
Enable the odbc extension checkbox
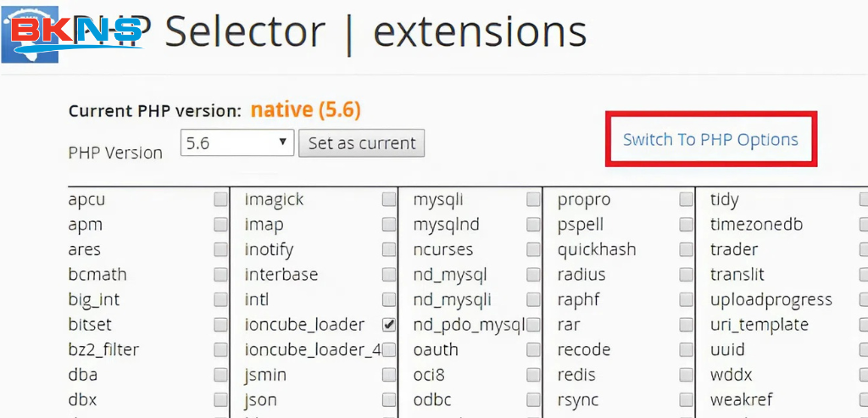coord(534,399)
